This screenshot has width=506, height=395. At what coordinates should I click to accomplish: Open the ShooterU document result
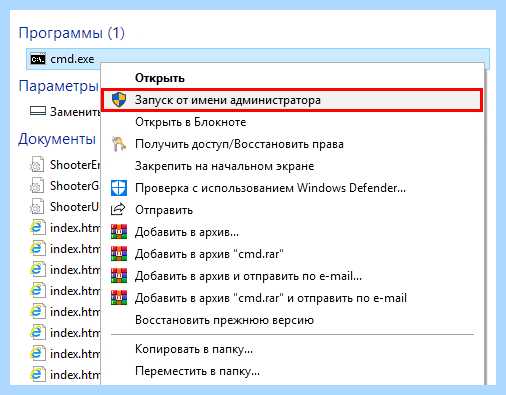pyautogui.click(x=65, y=207)
